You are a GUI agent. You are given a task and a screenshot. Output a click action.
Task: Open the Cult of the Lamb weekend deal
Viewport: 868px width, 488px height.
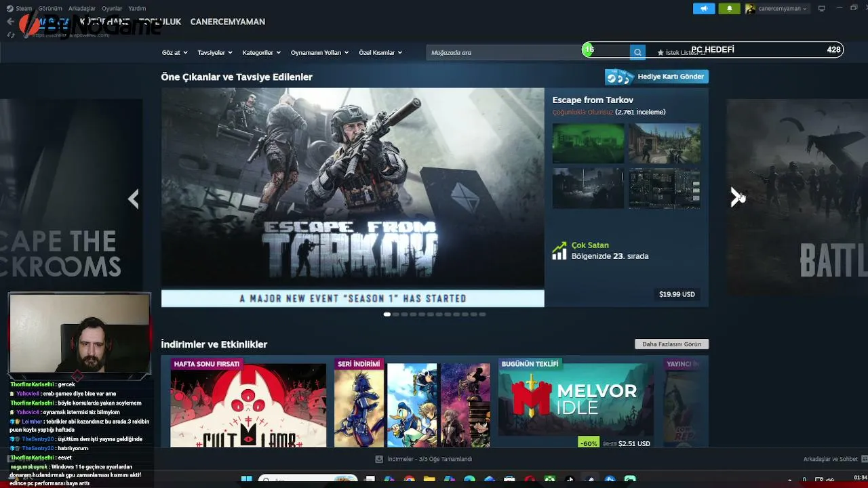248,403
